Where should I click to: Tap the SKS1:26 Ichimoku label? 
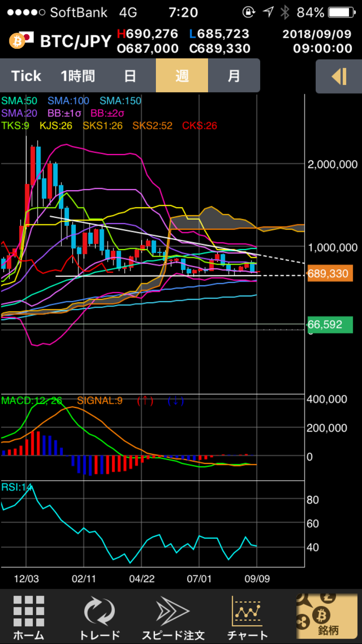102,126
